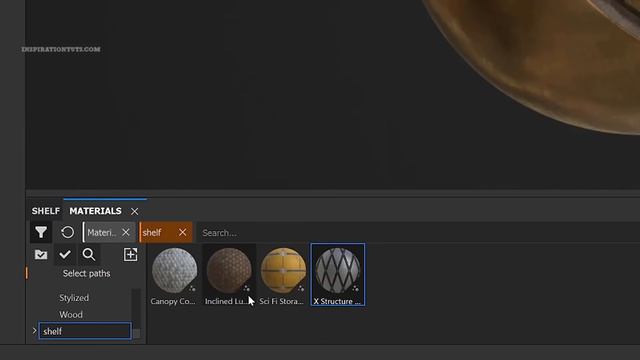Switch to the MATERIALS tab

tap(96, 211)
